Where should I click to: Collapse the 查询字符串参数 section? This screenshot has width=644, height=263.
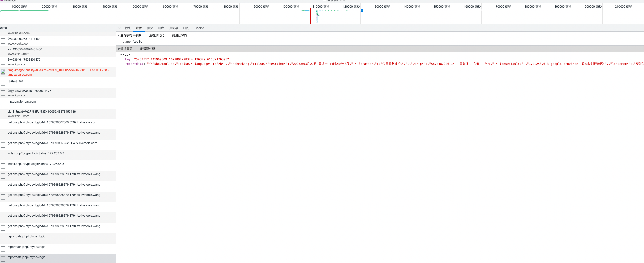(118, 36)
